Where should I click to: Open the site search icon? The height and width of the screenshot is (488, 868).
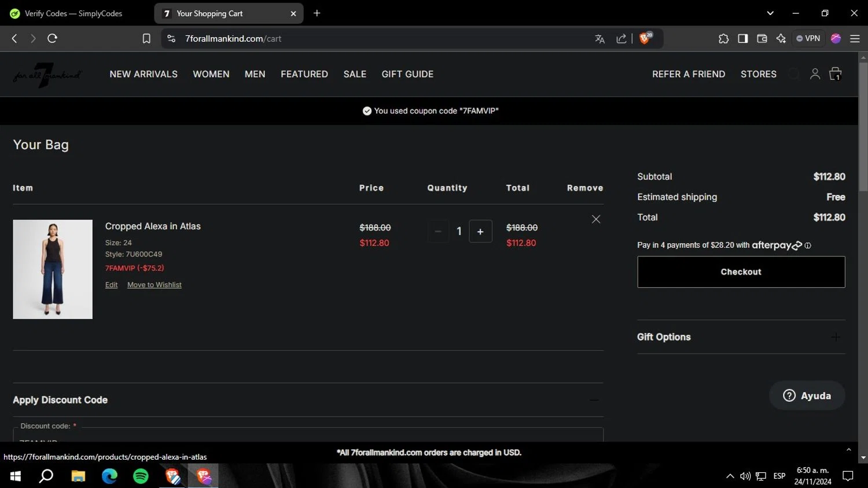[794, 74]
